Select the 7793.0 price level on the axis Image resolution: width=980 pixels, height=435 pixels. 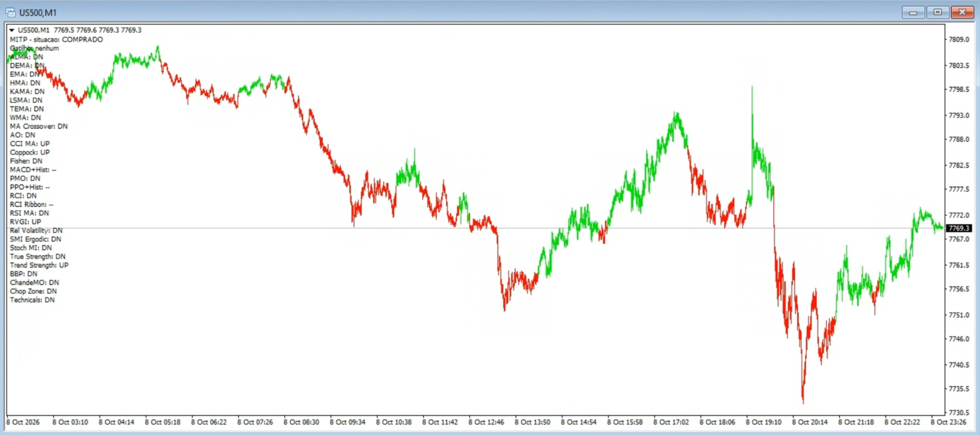point(959,115)
